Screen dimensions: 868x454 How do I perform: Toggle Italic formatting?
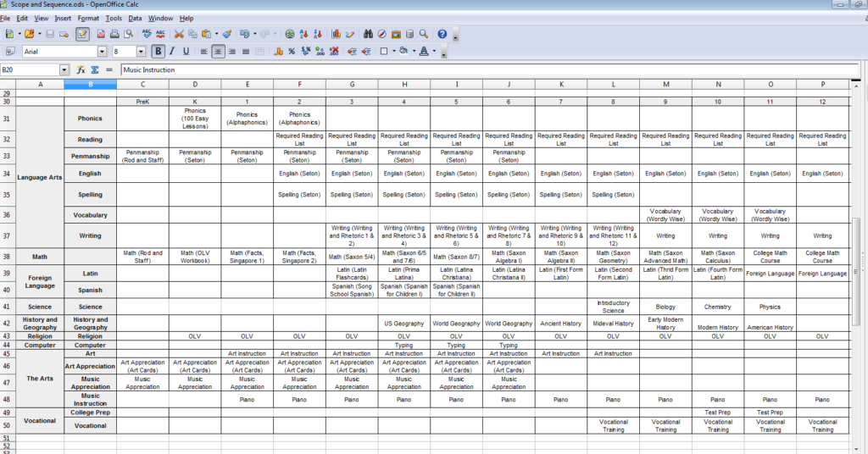[172, 52]
